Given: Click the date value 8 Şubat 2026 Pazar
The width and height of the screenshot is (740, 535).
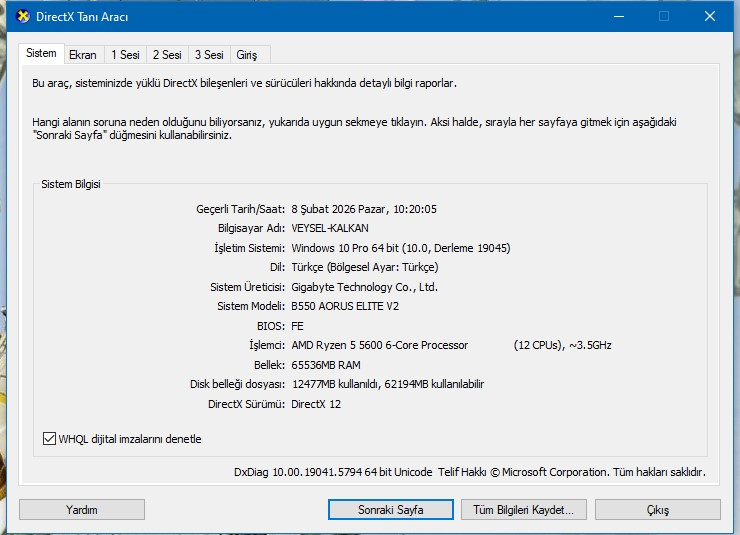Looking at the screenshot, I should (338, 209).
